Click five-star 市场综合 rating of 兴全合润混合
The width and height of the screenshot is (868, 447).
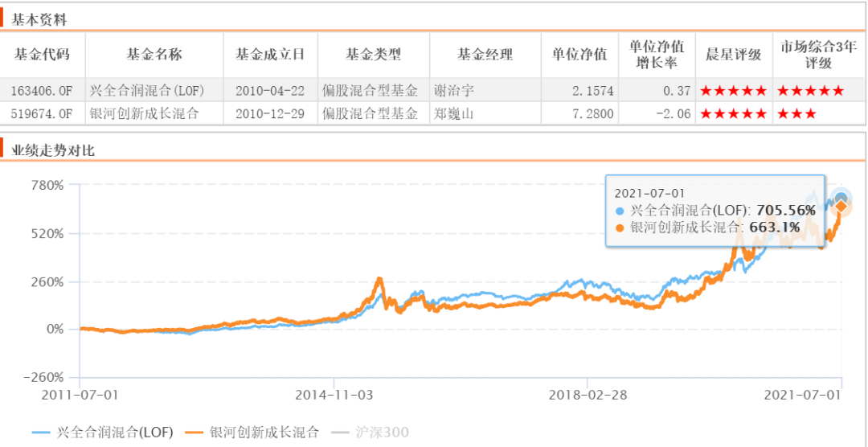coord(811,90)
